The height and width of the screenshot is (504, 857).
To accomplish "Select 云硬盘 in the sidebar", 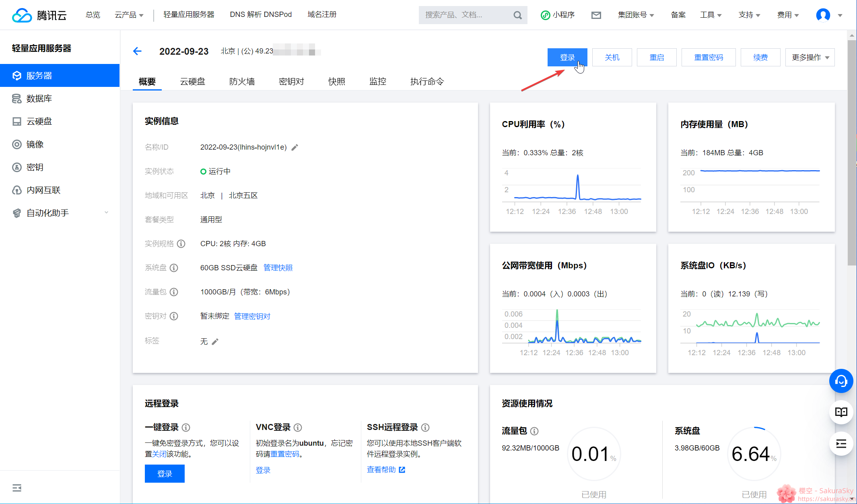I will (60, 121).
